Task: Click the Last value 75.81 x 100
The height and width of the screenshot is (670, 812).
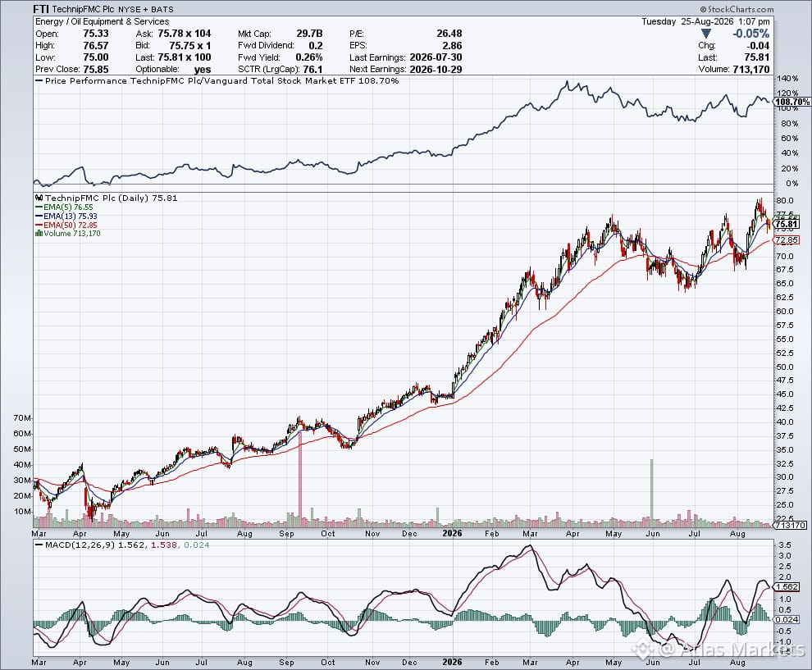Action: [x=185, y=57]
